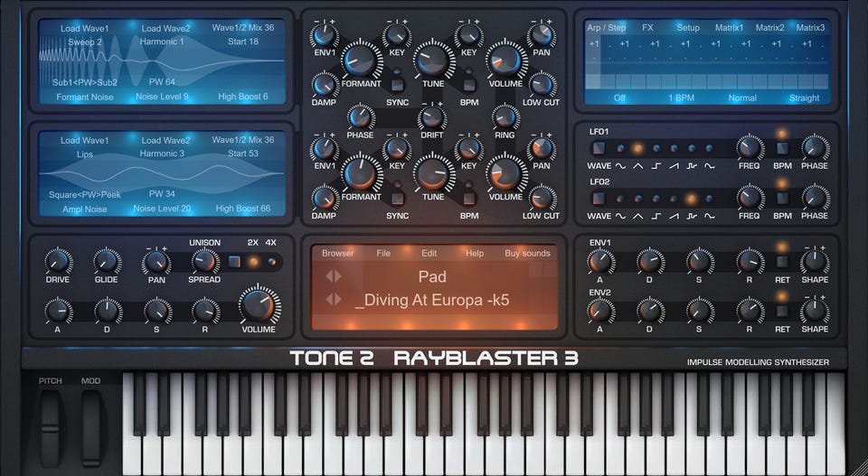Click the upper oscillator VOLUME knob
The height and width of the screenshot is (476, 868).
[x=505, y=60]
